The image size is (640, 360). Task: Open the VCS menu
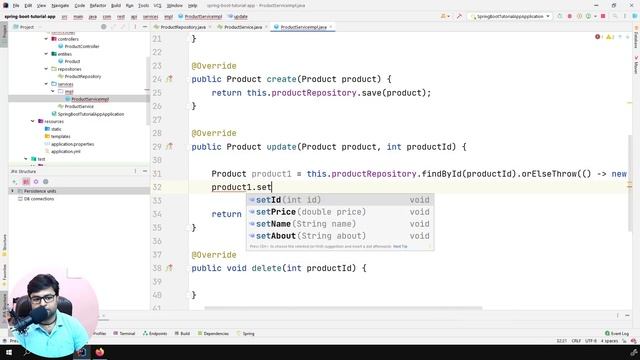157,6
